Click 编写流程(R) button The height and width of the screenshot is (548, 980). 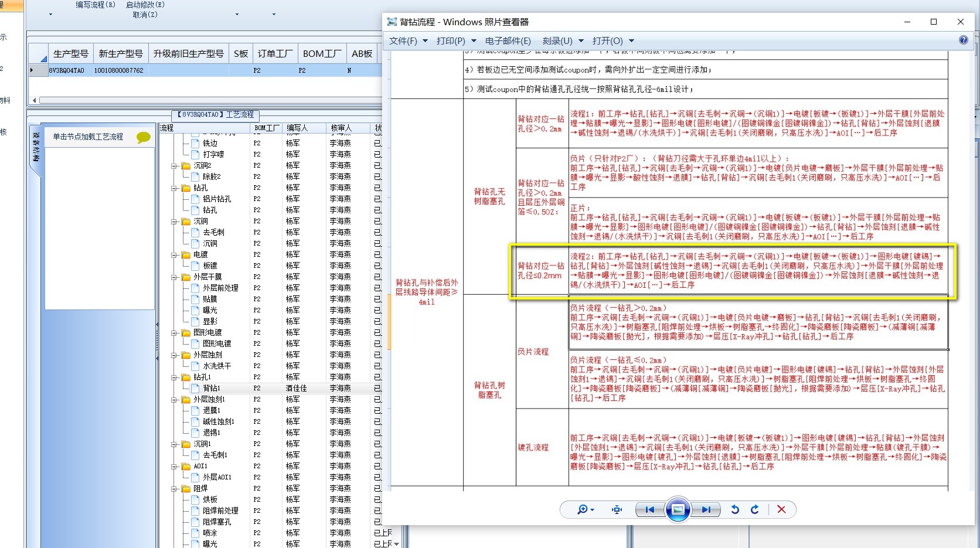96,5
